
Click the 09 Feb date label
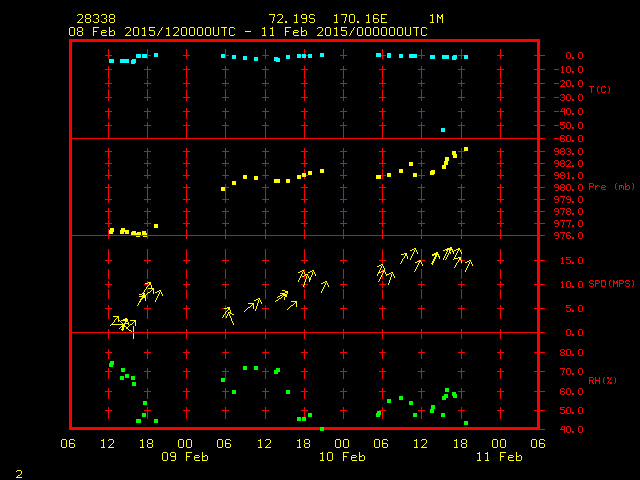click(185, 457)
